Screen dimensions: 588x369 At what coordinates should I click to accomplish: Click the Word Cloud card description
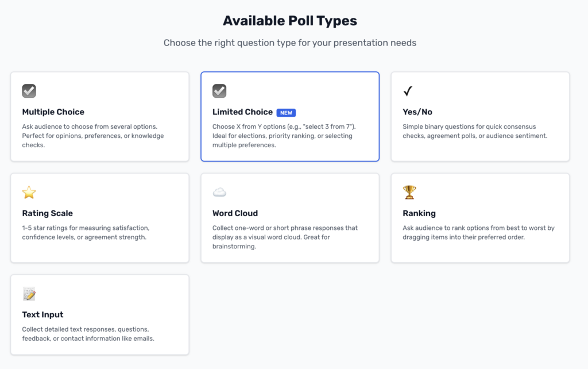pos(285,237)
